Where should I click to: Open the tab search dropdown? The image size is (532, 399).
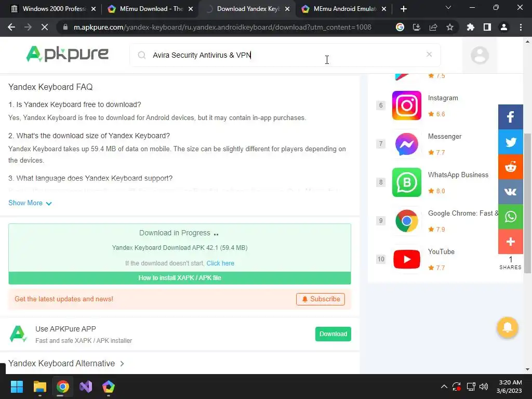(x=448, y=7)
